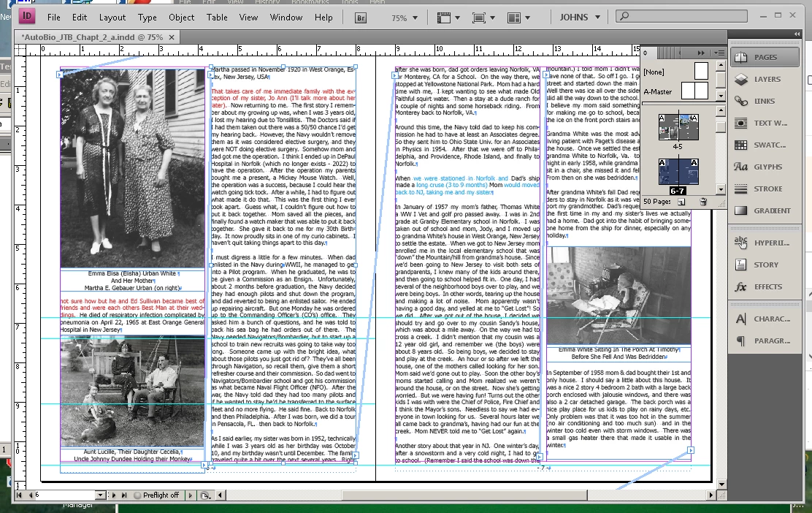Open the Character panel
Screen dimensions: 812x513
pyautogui.click(x=765, y=319)
